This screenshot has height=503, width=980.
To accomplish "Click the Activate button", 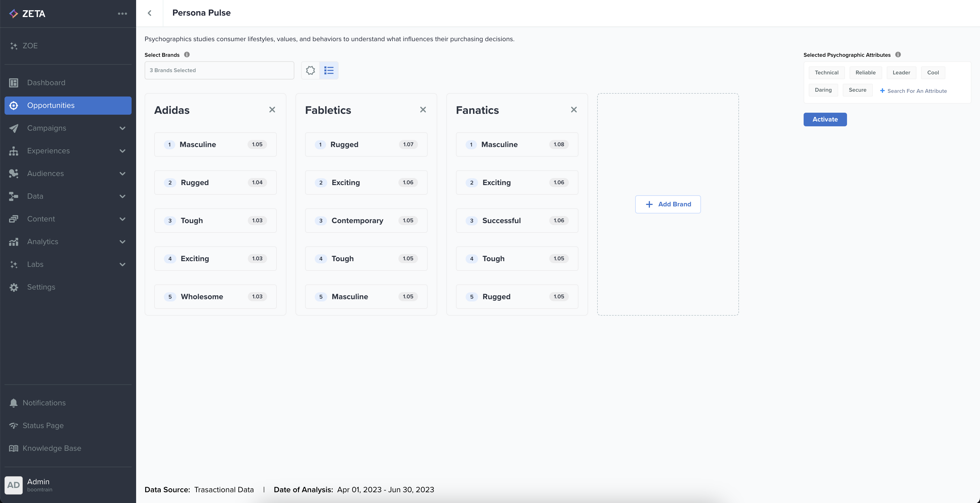I will [825, 120].
